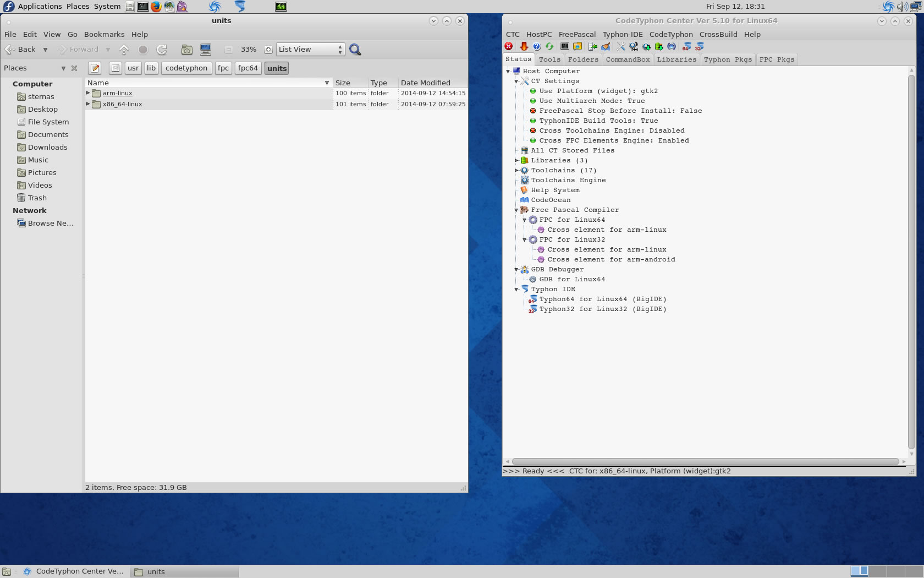Switch to the CommandBox tab
Image resolution: width=924 pixels, height=578 pixels.
[x=628, y=59]
